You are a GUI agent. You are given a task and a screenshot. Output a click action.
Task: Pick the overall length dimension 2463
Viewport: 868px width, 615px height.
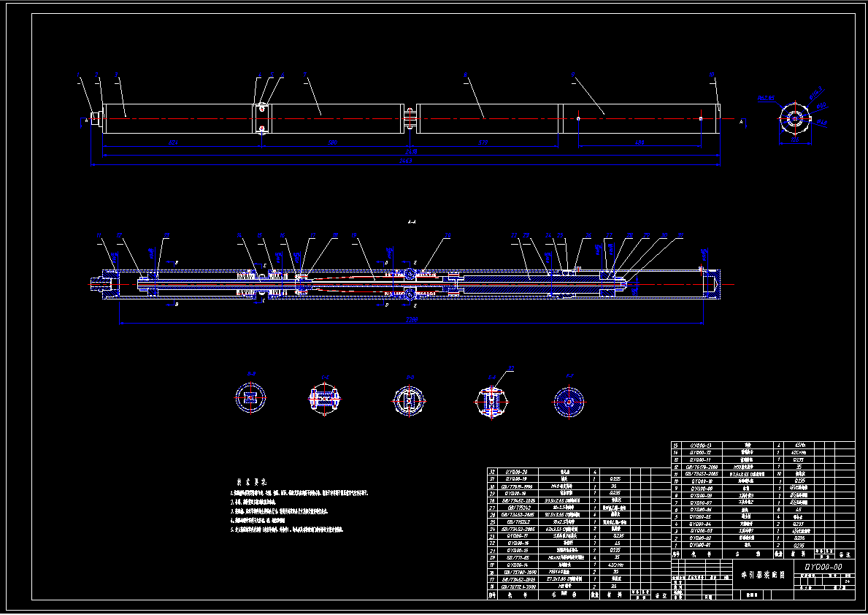406,161
